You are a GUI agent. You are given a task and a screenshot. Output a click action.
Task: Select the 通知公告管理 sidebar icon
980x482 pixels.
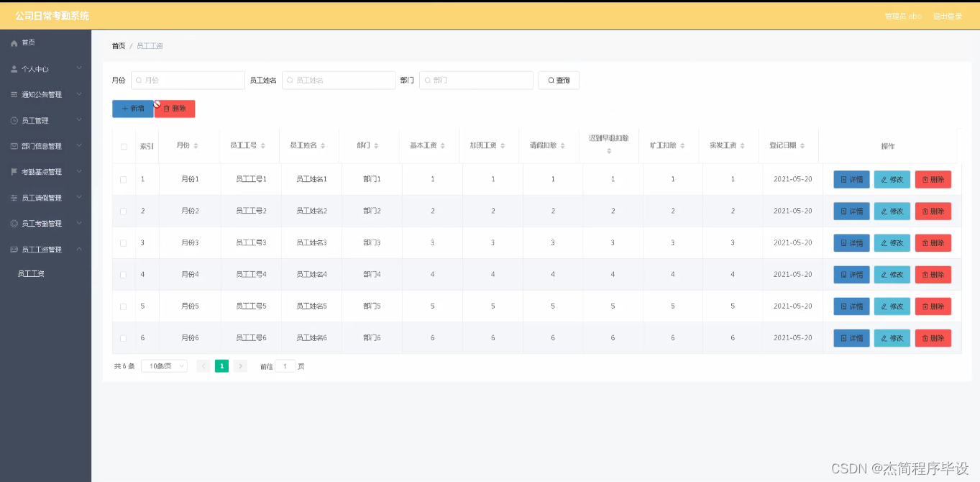coord(14,94)
